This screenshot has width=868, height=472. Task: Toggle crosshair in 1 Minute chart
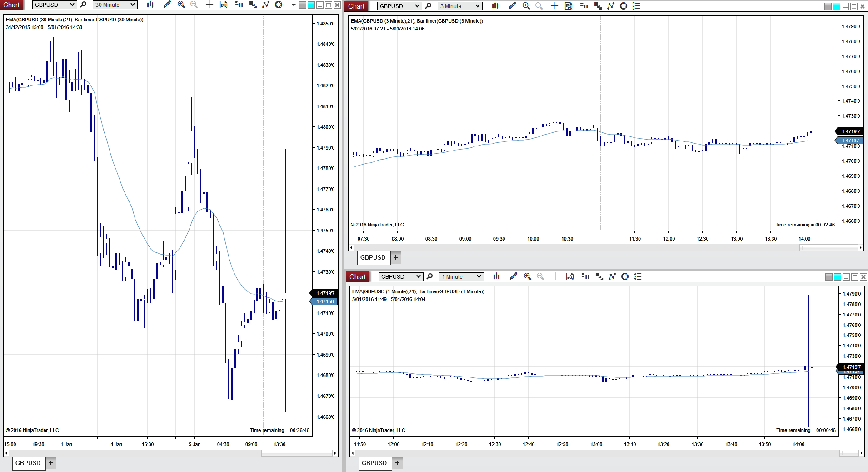point(556,276)
